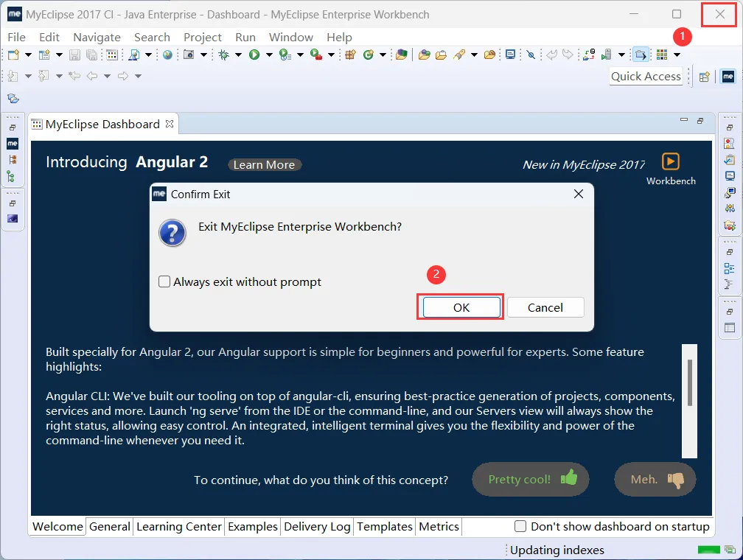Open the Run dropdown arrow
The image size is (743, 560).
pos(269,55)
